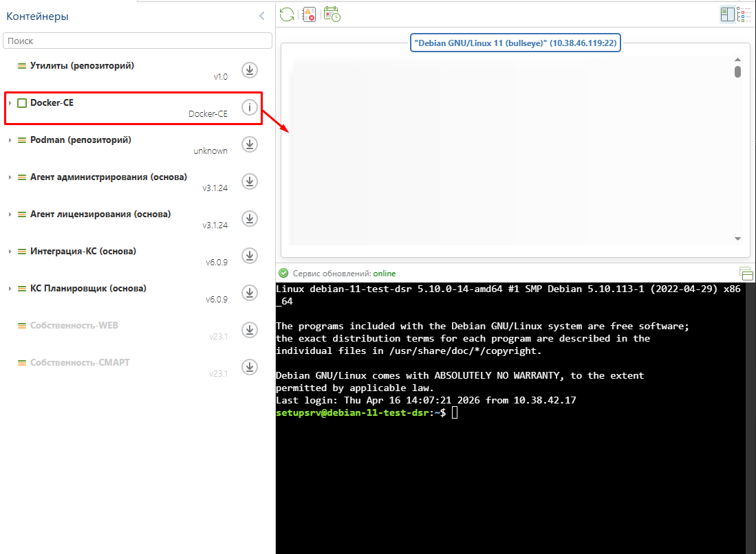
Task: Download Агент администрирования version v3.1.24
Action: (249, 181)
